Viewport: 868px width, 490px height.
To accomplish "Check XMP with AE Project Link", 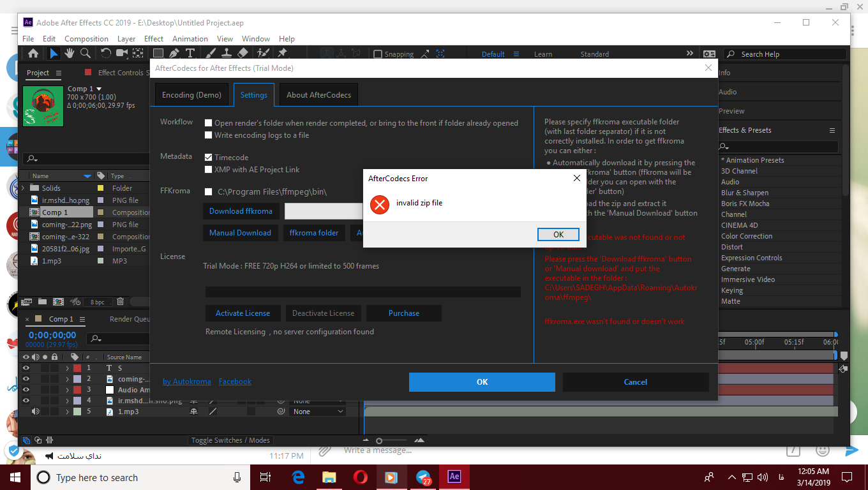I will coord(209,170).
